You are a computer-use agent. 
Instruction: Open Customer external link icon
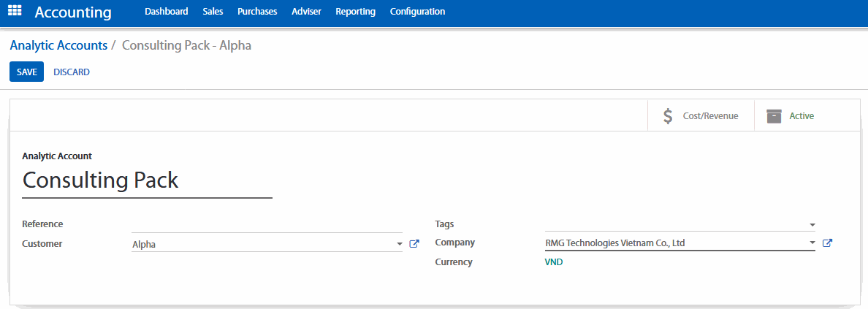tap(414, 244)
